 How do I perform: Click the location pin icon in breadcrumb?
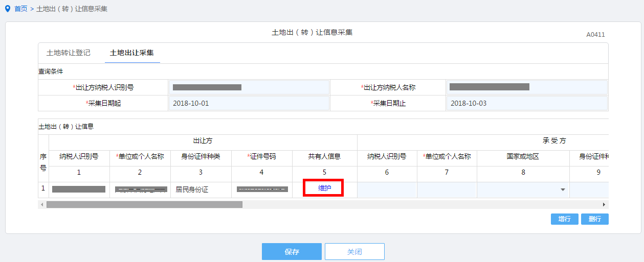click(x=7, y=9)
